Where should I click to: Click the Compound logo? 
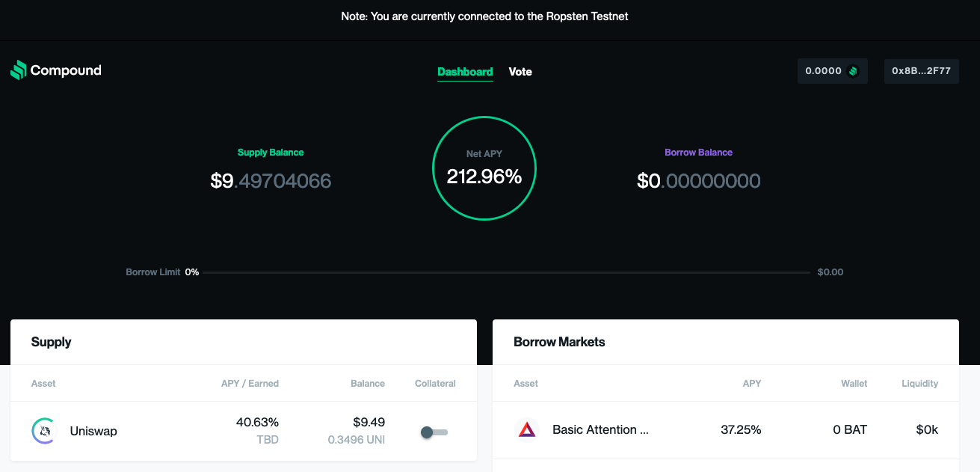[x=56, y=70]
